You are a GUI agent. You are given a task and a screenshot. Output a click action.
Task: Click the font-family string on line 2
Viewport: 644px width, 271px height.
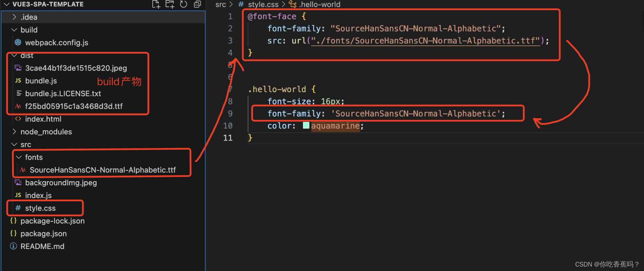pos(415,28)
